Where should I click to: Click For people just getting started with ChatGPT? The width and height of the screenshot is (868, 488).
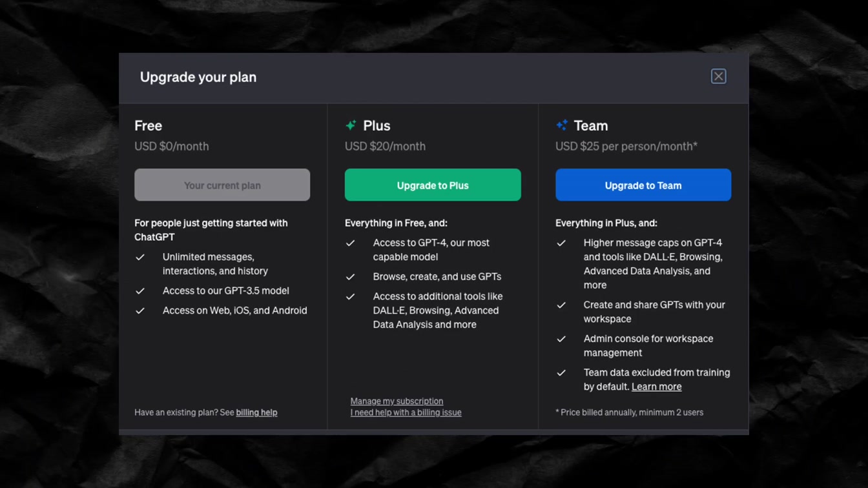[x=211, y=230]
